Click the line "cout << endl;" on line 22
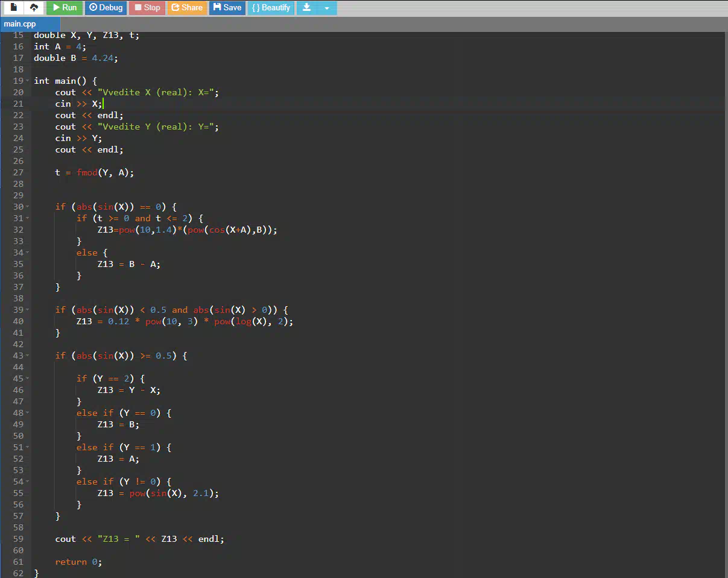The height and width of the screenshot is (578, 728). click(89, 115)
